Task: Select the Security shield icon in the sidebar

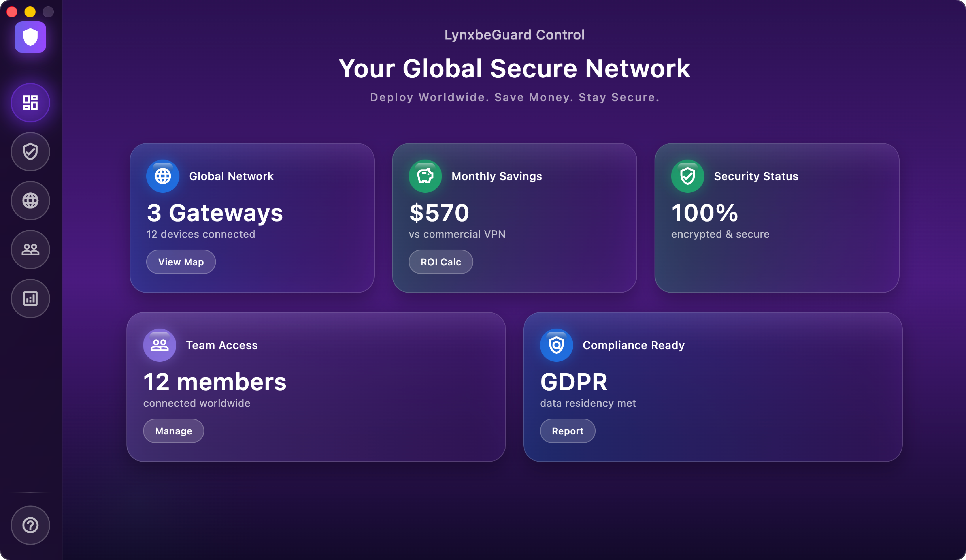Action: [x=30, y=151]
